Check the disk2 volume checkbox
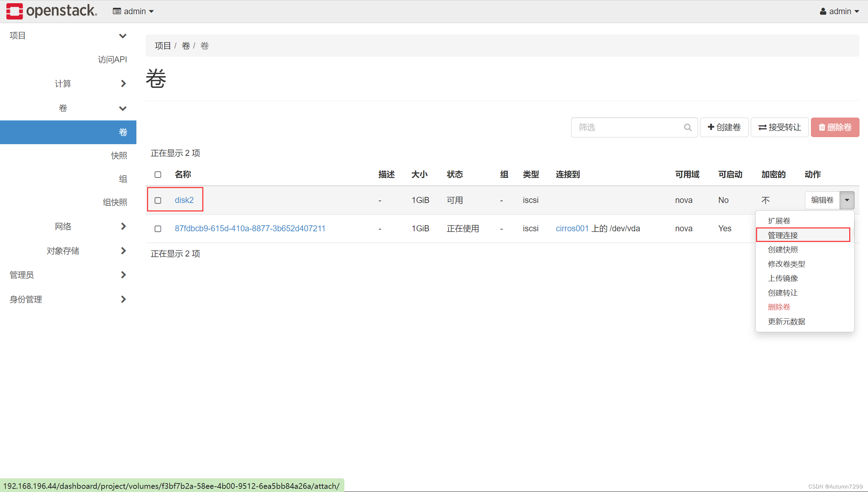Image resolution: width=868 pixels, height=492 pixels. tap(158, 200)
